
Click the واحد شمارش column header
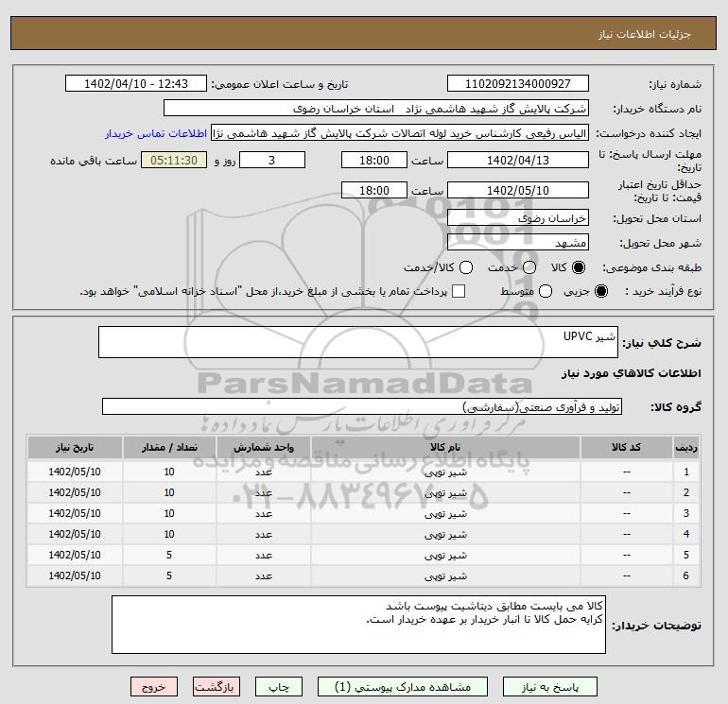[x=263, y=447]
